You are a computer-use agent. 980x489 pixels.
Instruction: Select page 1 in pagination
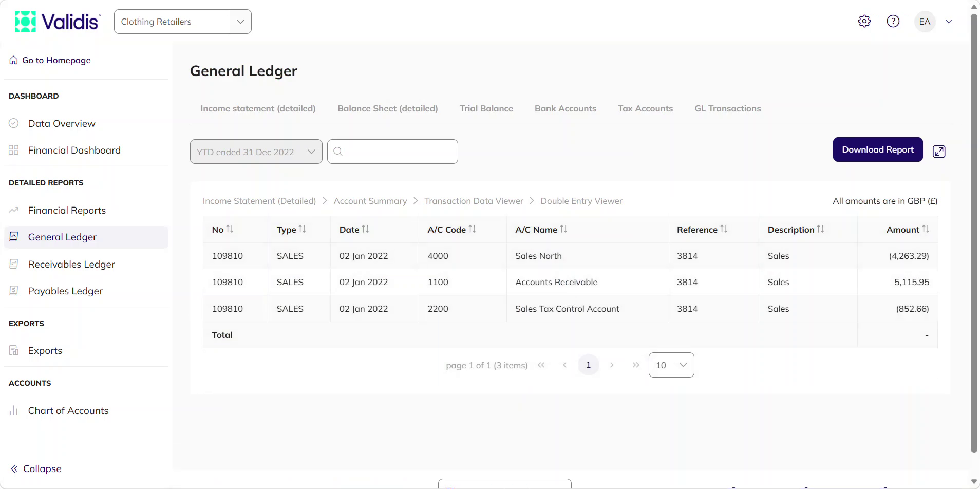588,365
